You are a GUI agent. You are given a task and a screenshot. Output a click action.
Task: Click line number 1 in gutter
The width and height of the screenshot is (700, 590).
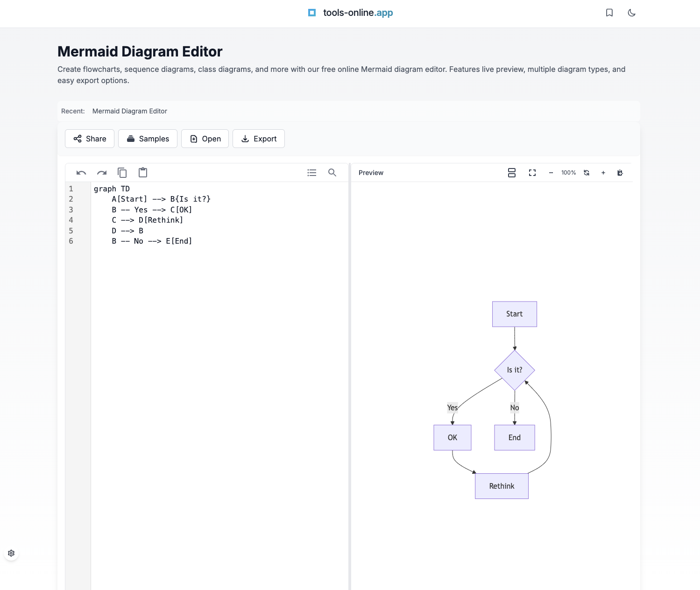[x=71, y=189]
